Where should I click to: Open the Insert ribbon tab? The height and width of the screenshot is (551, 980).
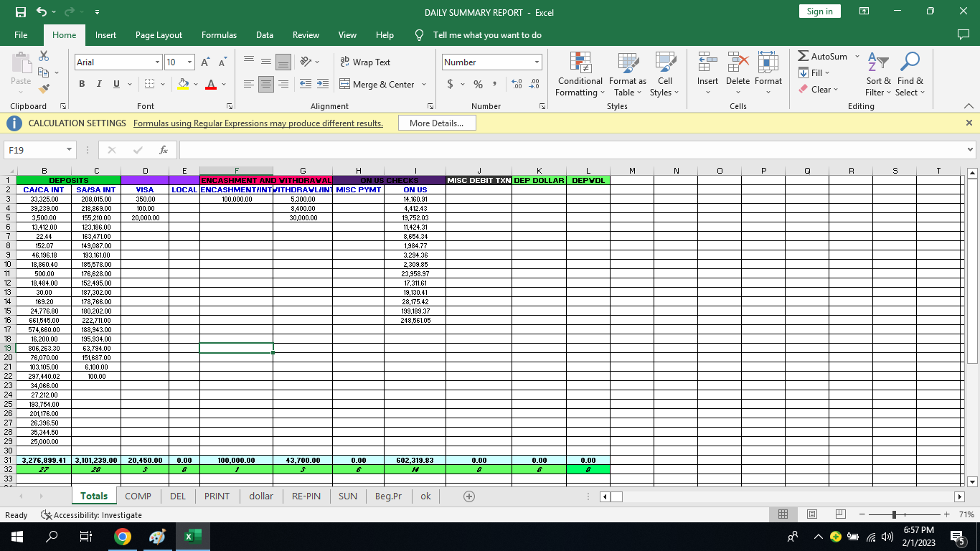[105, 34]
